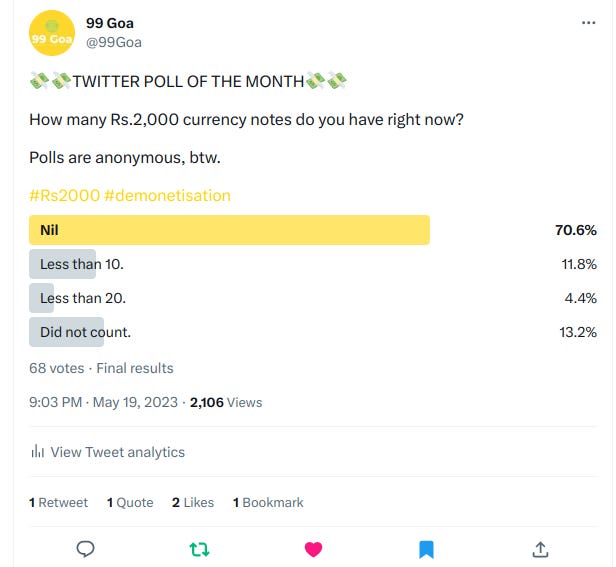Screen dimensions: 616x567
Task: Open the 99 Goa display name
Action: pyautogui.click(x=110, y=23)
